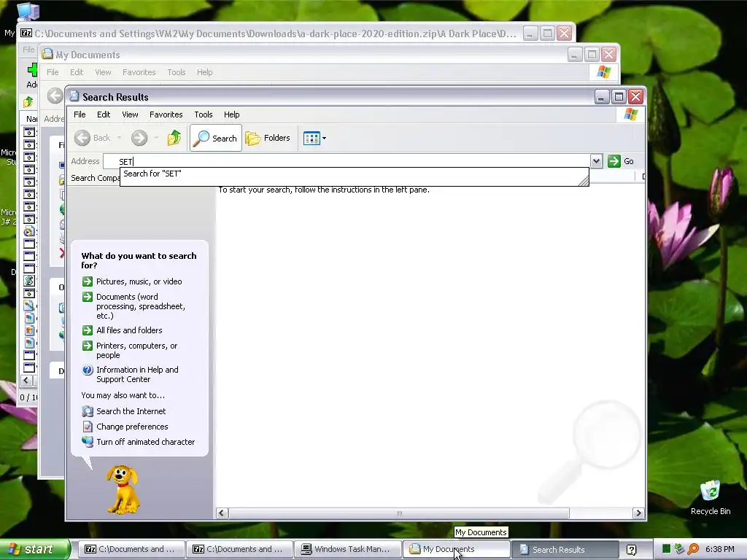Click the Forward arrow in Search Results toolbar
Screen dimensions: 747x560
tap(139, 138)
